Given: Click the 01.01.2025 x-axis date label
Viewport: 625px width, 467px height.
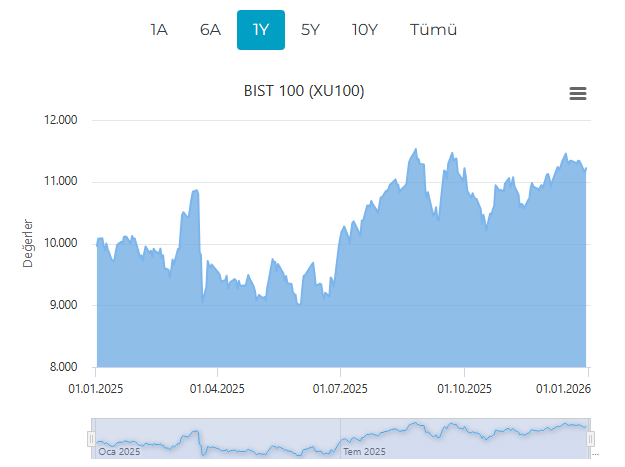Looking at the screenshot, I should (x=95, y=387).
